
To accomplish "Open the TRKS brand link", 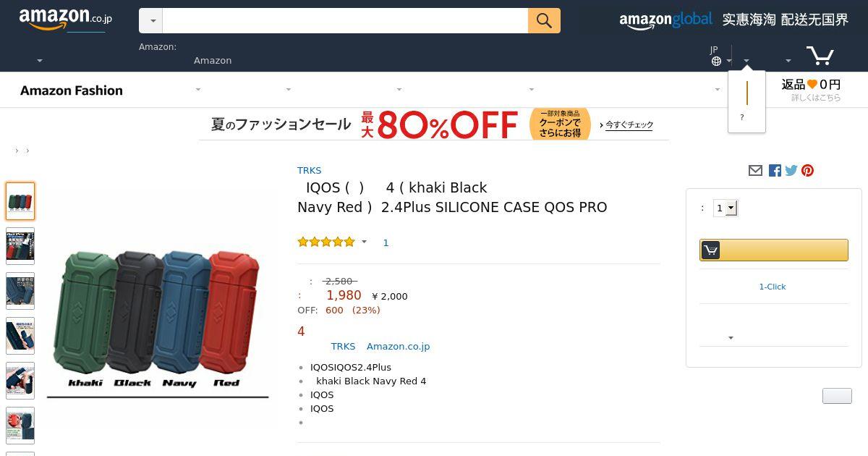I will tap(309, 171).
